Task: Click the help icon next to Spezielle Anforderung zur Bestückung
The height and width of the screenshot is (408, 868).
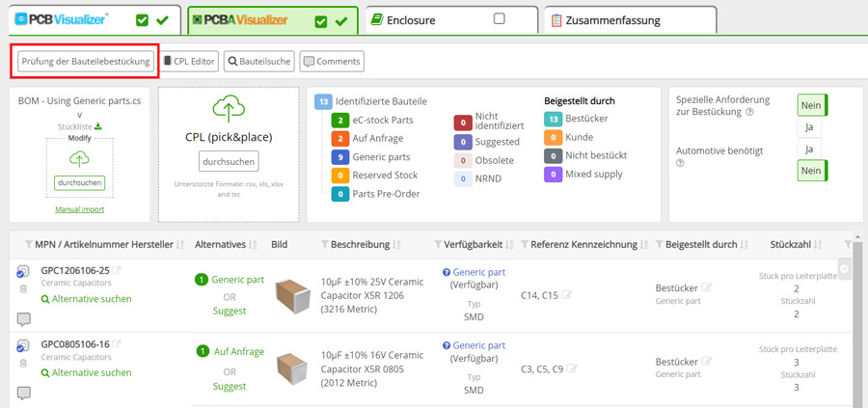Action: tap(750, 112)
